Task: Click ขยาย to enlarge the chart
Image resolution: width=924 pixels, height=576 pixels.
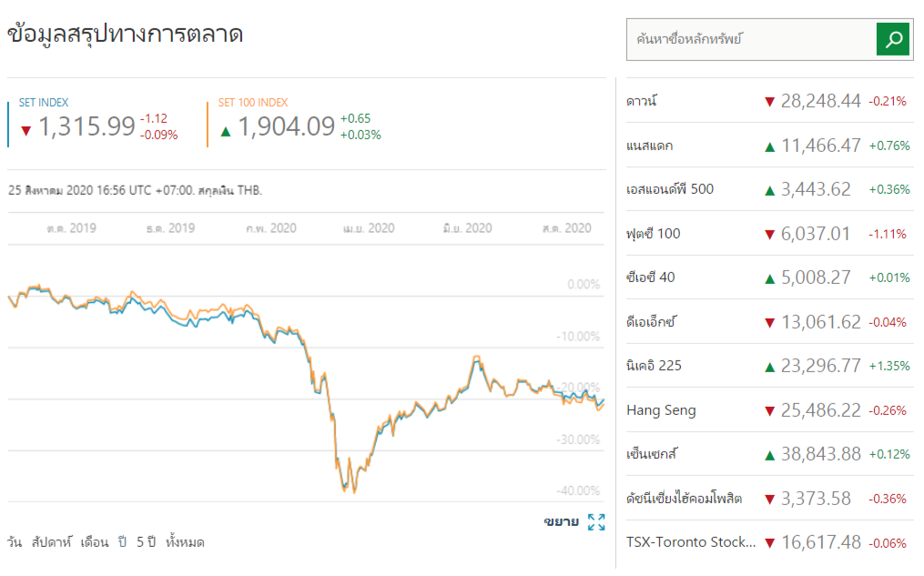Action: (x=561, y=521)
